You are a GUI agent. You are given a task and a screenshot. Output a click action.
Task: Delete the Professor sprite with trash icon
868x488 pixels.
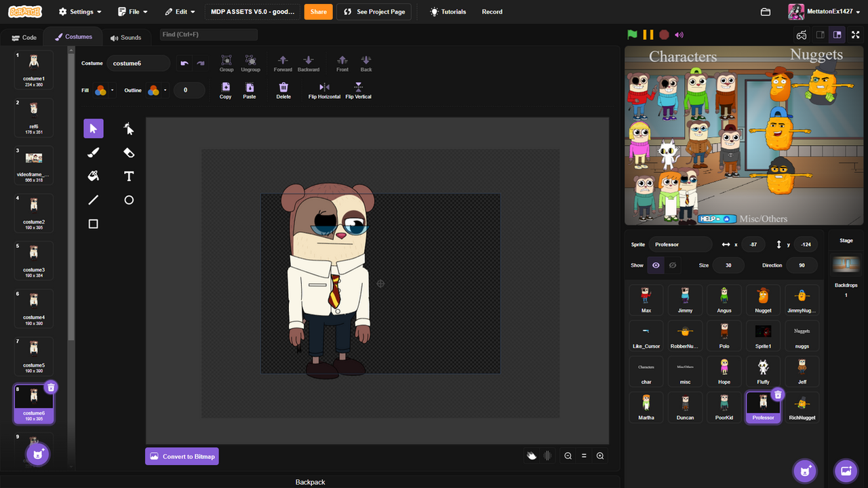[x=778, y=394]
